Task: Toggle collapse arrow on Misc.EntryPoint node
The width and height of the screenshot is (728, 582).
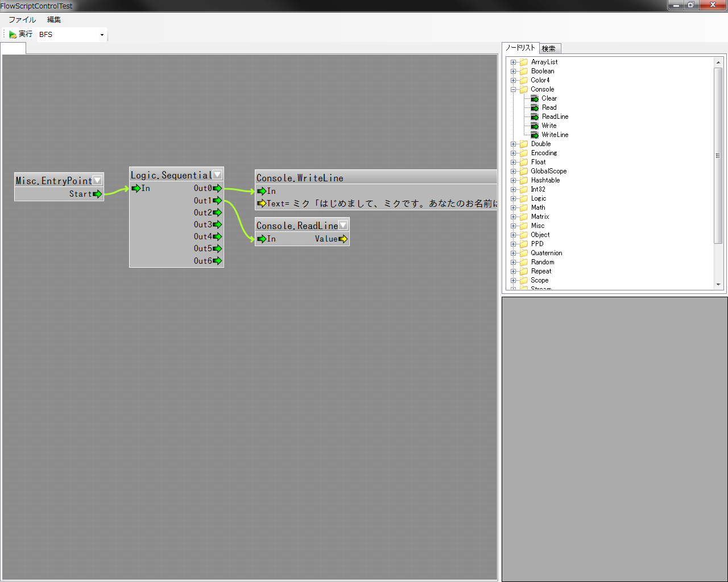Action: (97, 180)
